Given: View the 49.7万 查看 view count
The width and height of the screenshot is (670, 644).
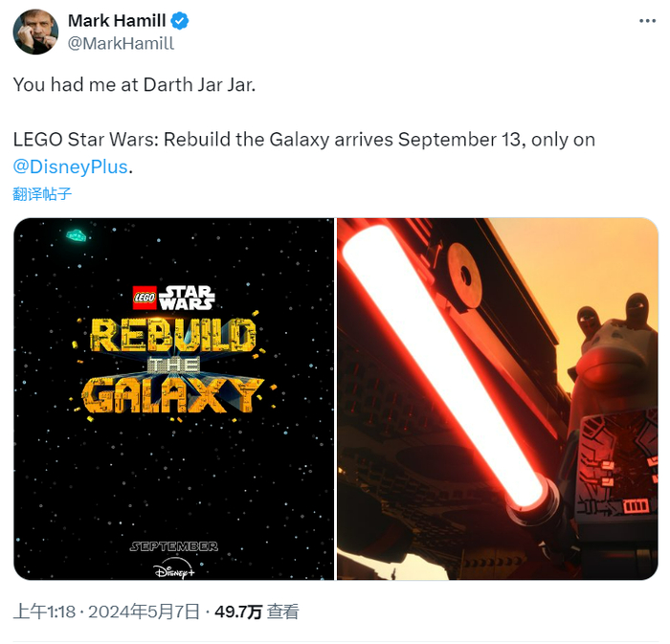Looking at the screenshot, I should (x=257, y=611).
